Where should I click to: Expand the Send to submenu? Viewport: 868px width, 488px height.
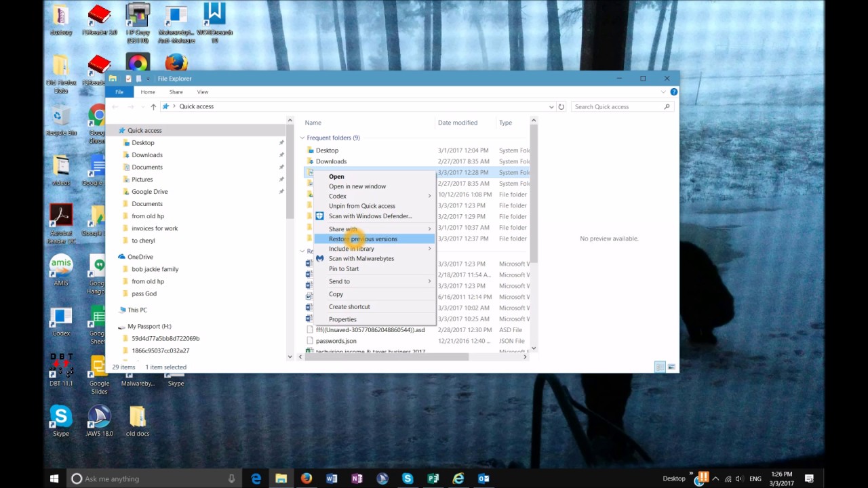coord(429,281)
